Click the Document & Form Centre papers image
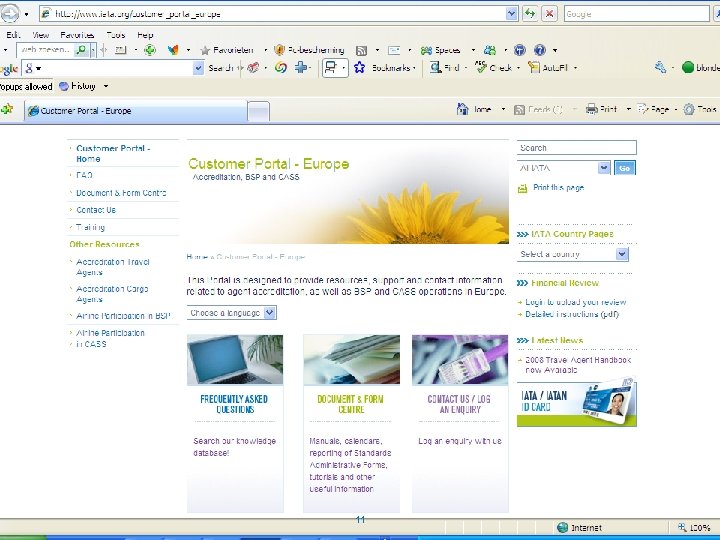720x540 pixels. click(351, 360)
